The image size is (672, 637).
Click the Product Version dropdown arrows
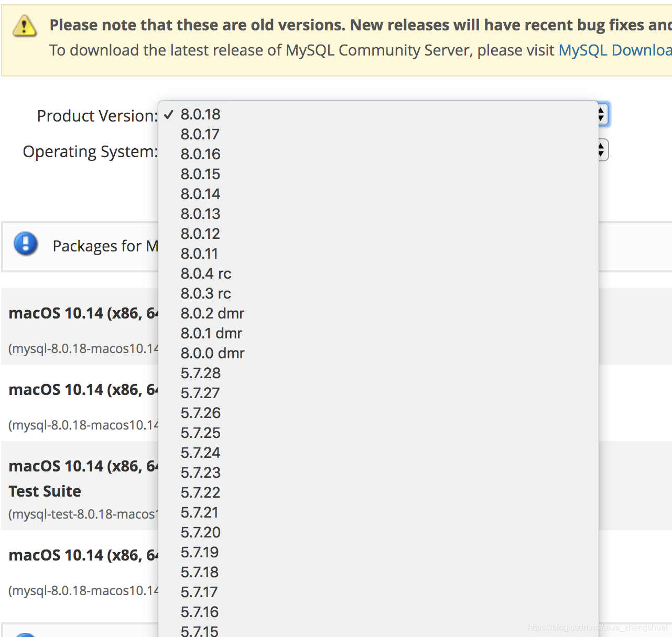coord(602,114)
